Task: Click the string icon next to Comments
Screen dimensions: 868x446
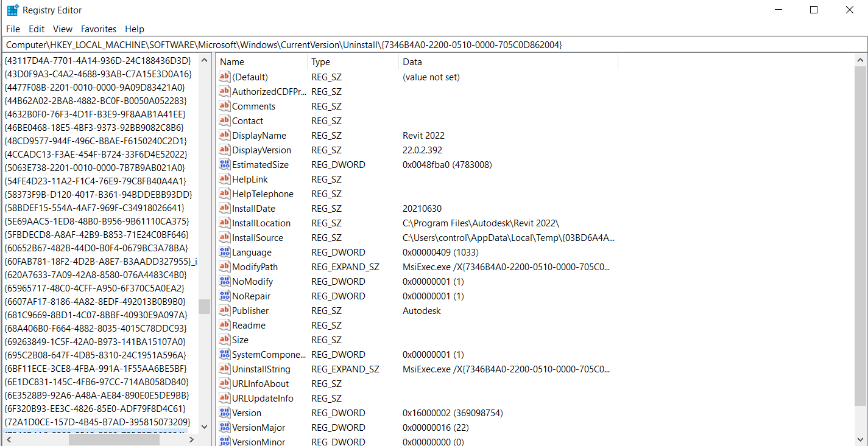Action: 225,106
